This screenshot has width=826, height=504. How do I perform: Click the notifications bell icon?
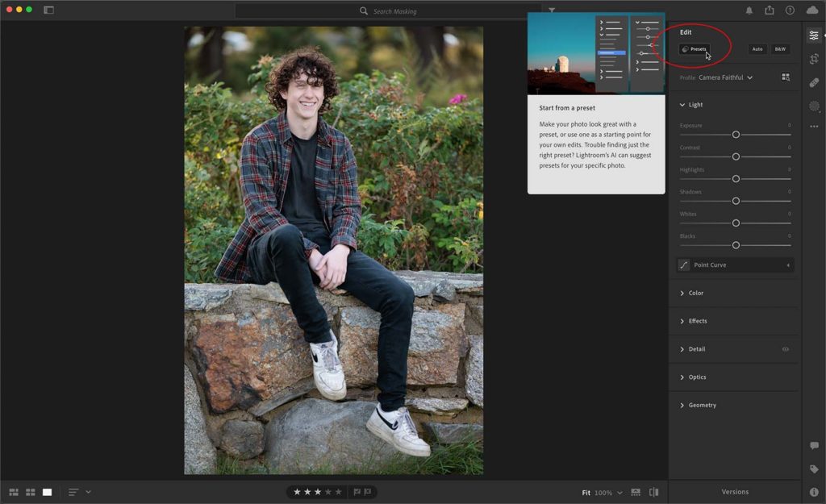749,10
